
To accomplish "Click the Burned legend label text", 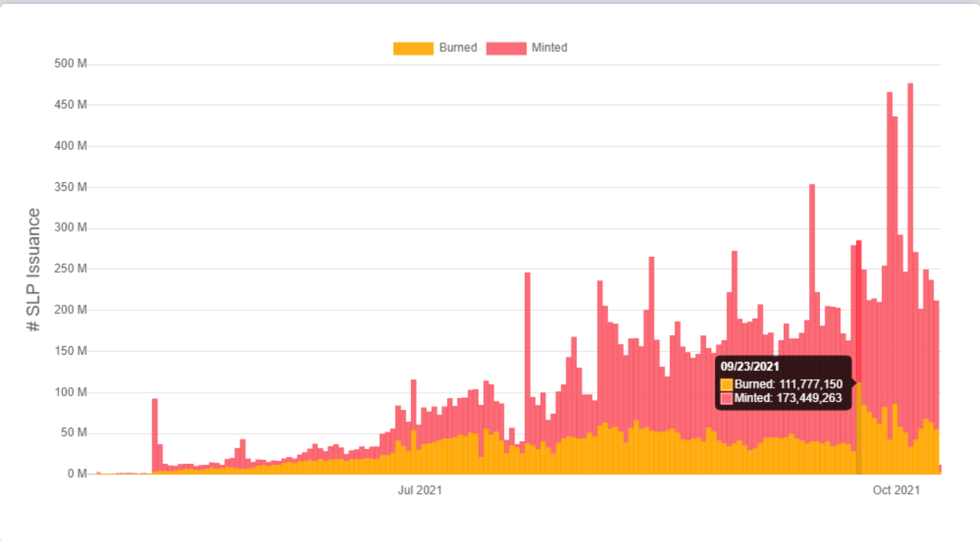I will pyautogui.click(x=457, y=48).
